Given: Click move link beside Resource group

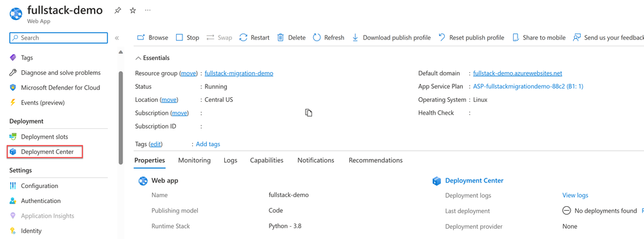Looking at the screenshot, I should tap(189, 73).
